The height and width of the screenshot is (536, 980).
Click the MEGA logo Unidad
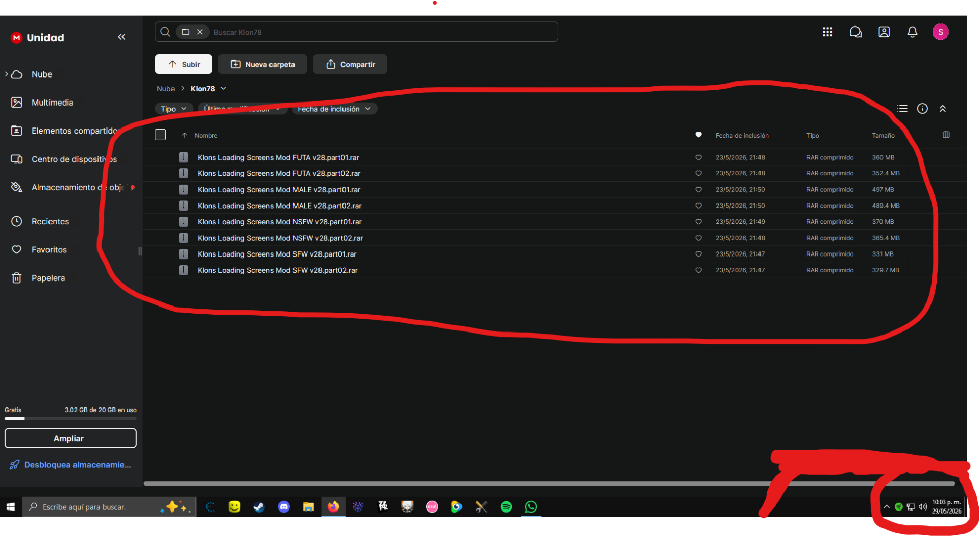(x=37, y=38)
